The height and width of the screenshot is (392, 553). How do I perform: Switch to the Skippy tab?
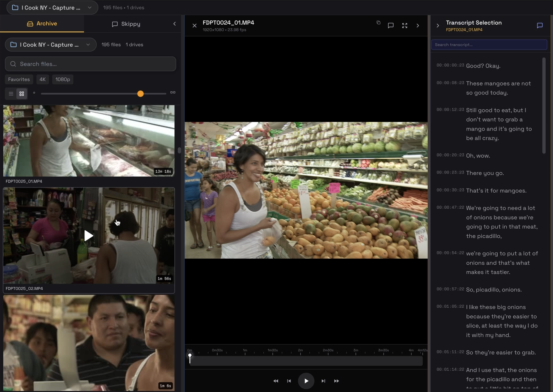click(x=126, y=24)
